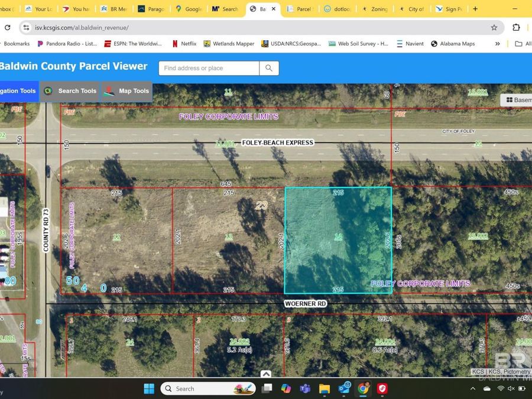Expand the system tray hidden icons arrow
Image resolution: width=532 pixels, height=399 pixels.
[x=472, y=388]
